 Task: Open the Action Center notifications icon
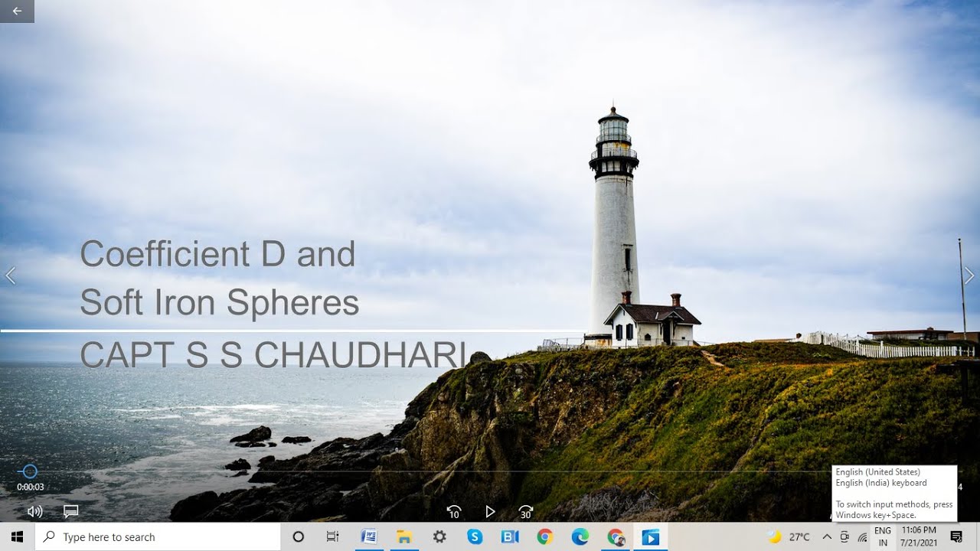[956, 537]
